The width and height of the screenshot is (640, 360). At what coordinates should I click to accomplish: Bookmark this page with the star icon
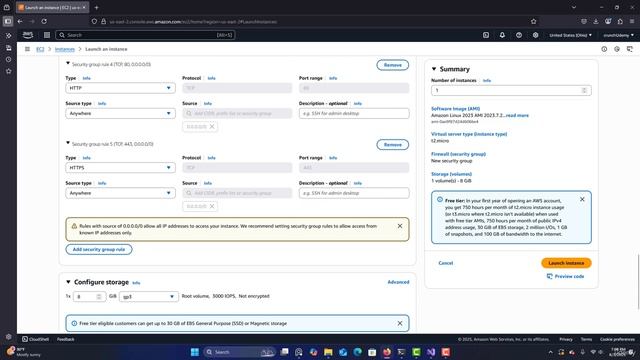pyautogui.click(x=533, y=21)
